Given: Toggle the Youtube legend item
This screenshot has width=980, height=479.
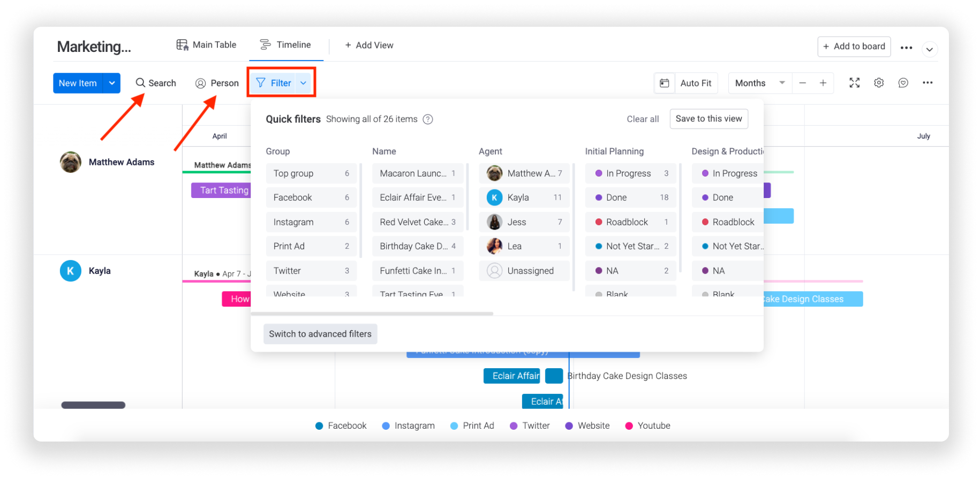Looking at the screenshot, I should (x=647, y=425).
